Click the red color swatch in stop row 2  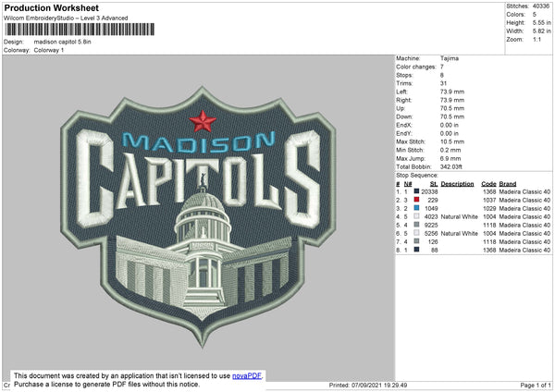coord(416,200)
